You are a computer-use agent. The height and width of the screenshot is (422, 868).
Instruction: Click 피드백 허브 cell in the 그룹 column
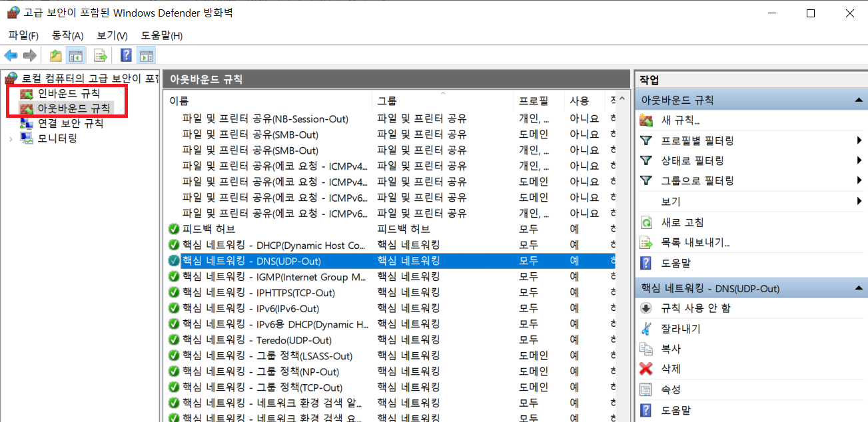(x=403, y=229)
